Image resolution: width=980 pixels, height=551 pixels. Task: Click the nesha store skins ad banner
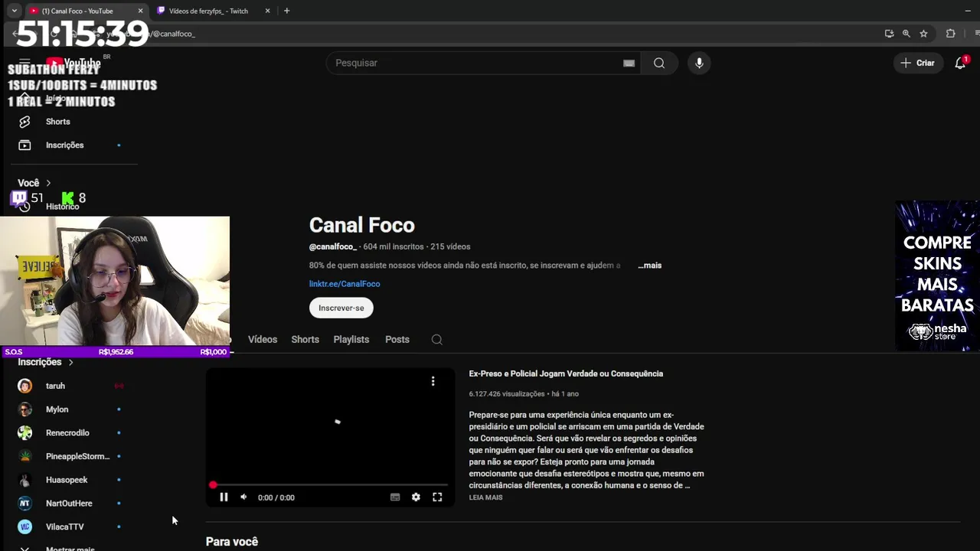click(937, 275)
